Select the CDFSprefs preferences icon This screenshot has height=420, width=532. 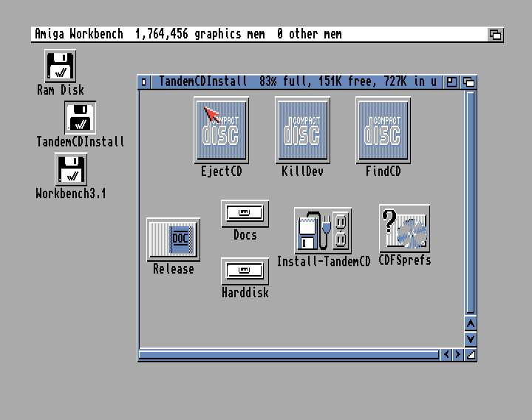pos(404,228)
